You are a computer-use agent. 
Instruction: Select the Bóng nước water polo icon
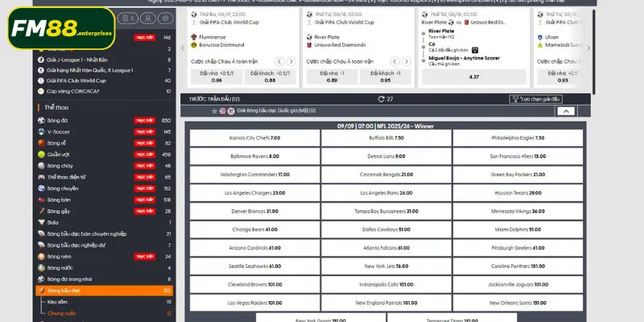coord(41,268)
